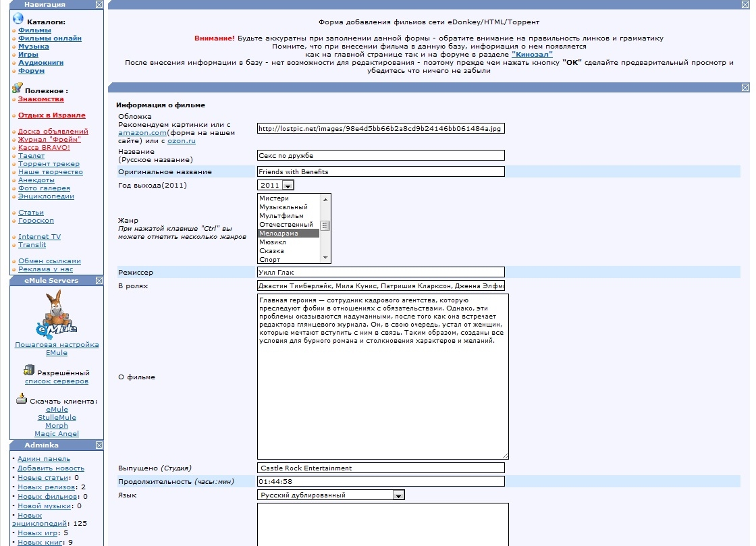Click the Russian title field Секс по дружбе

pyautogui.click(x=381, y=155)
